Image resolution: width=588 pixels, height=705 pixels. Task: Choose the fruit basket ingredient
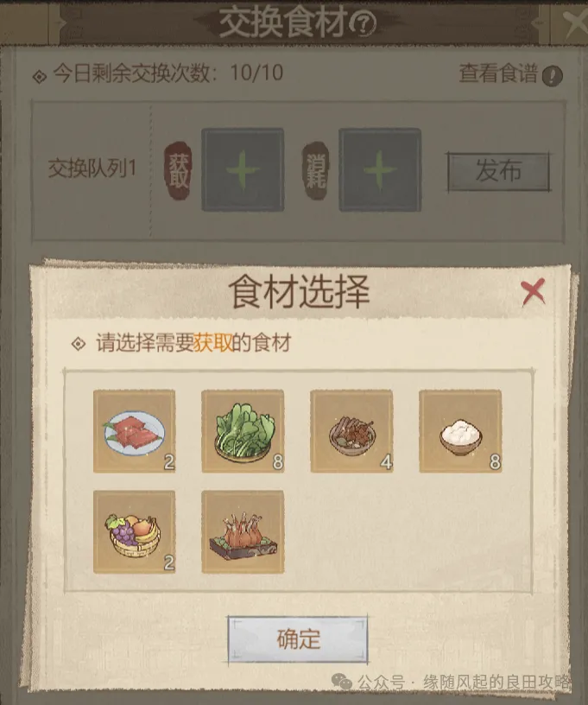tap(135, 532)
